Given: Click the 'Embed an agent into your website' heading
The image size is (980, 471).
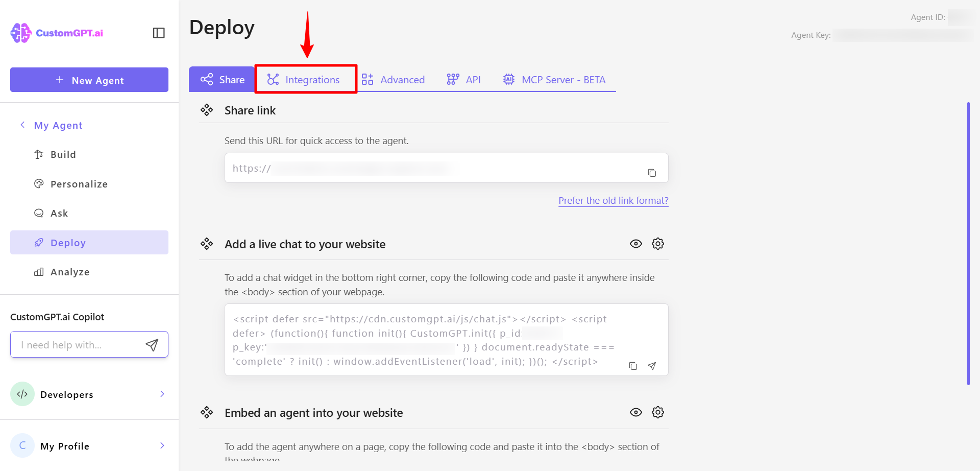Looking at the screenshot, I should click(x=313, y=413).
